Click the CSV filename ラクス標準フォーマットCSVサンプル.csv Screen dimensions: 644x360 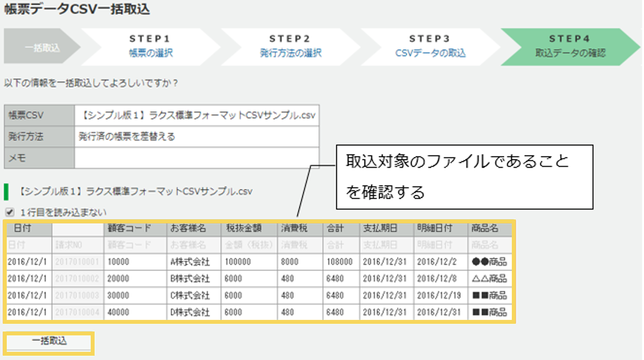[136, 191]
